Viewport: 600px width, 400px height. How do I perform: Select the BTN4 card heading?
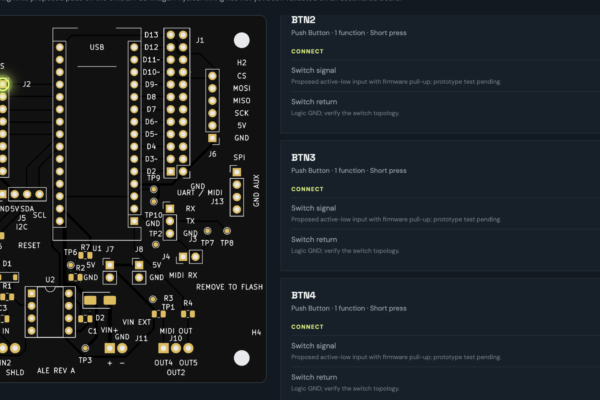coord(303,295)
